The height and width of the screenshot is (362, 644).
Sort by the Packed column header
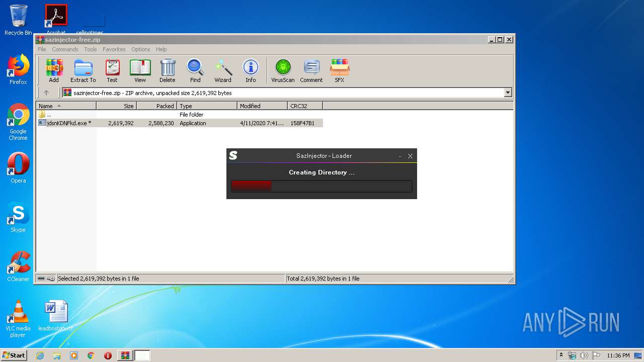tap(156, 106)
